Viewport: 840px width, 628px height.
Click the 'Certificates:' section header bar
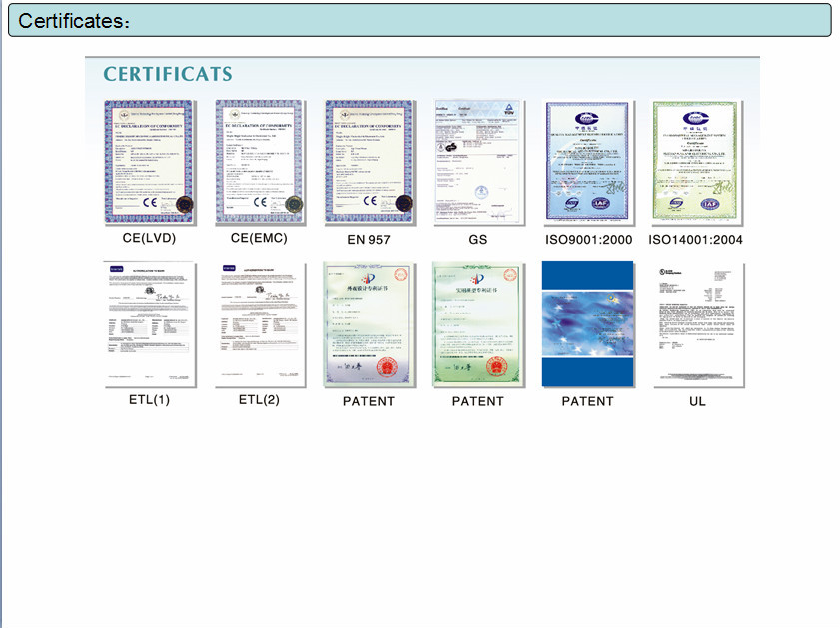click(x=420, y=20)
